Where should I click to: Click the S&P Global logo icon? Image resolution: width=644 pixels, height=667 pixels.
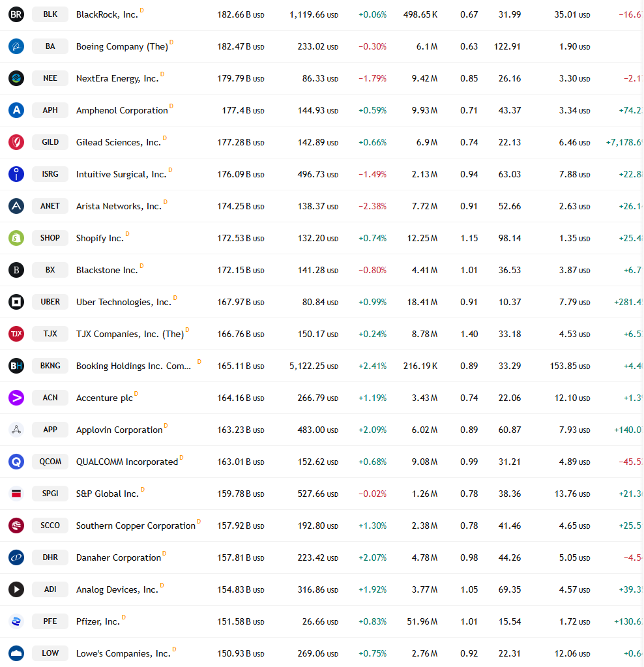pyautogui.click(x=16, y=494)
